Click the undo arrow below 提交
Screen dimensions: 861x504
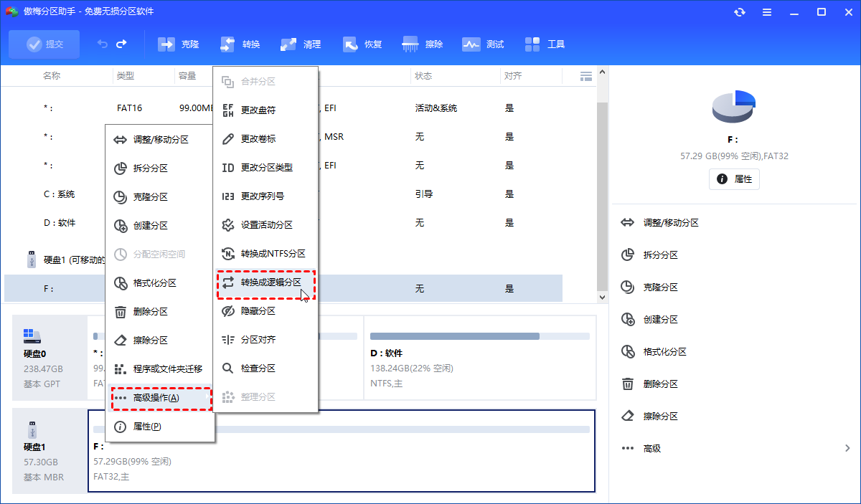[101, 44]
